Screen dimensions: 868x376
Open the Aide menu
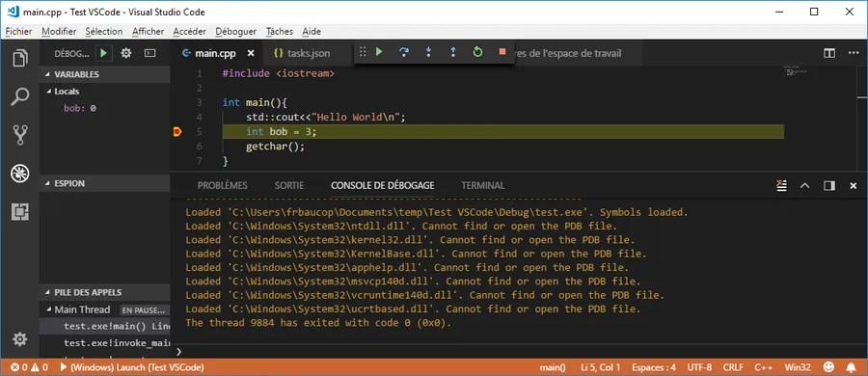(312, 32)
